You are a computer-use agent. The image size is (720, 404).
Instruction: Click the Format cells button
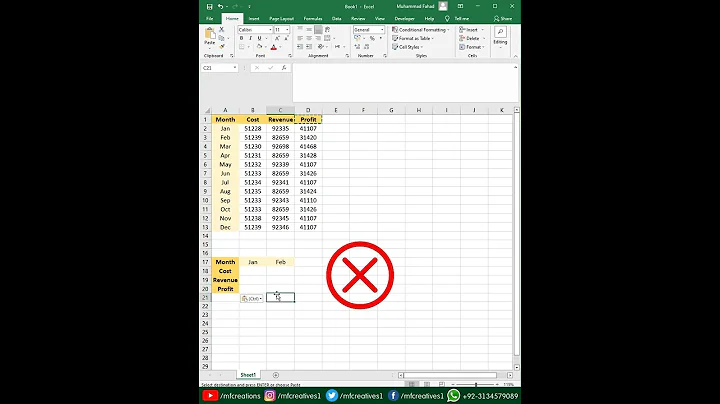click(x=472, y=47)
